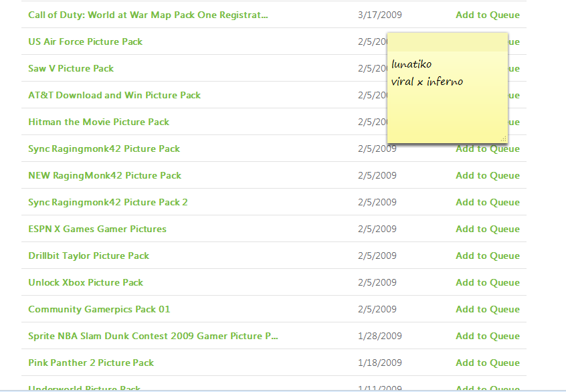Open Sync Ragingmonk42 Picture Pack link

coord(104,149)
